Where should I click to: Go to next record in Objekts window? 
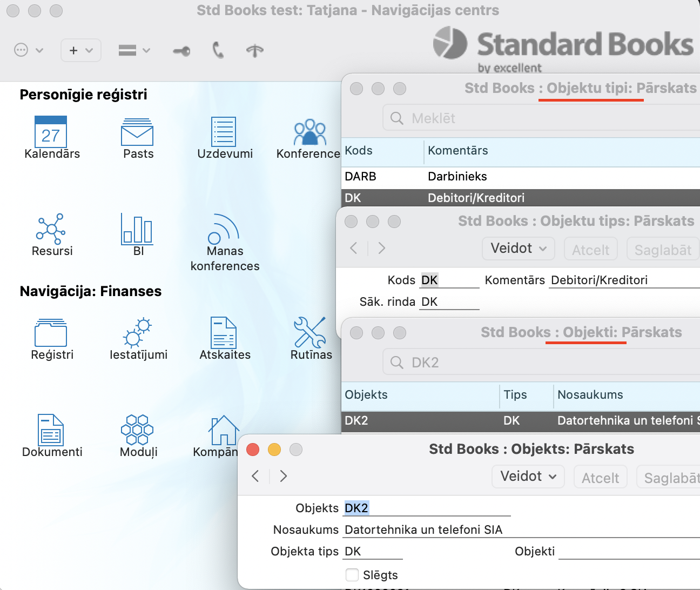point(284,476)
